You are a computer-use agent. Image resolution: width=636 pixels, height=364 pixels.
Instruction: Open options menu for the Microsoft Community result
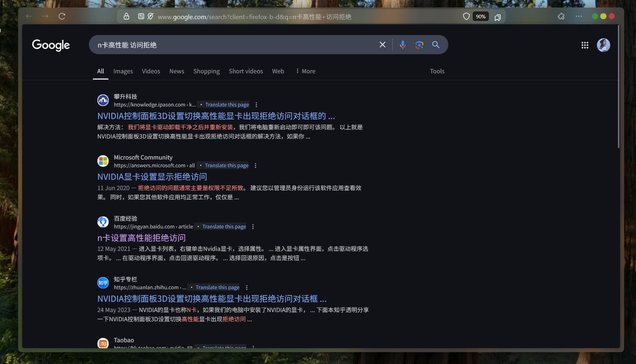(256, 165)
